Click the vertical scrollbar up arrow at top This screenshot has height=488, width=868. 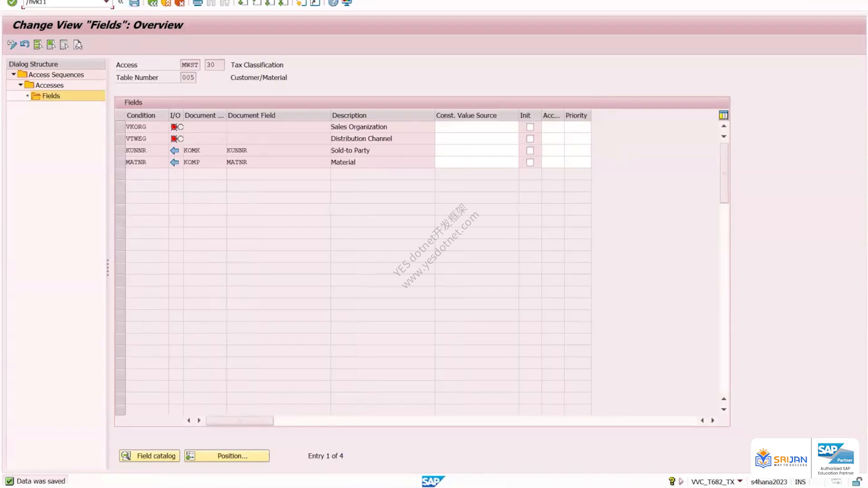[x=724, y=126]
